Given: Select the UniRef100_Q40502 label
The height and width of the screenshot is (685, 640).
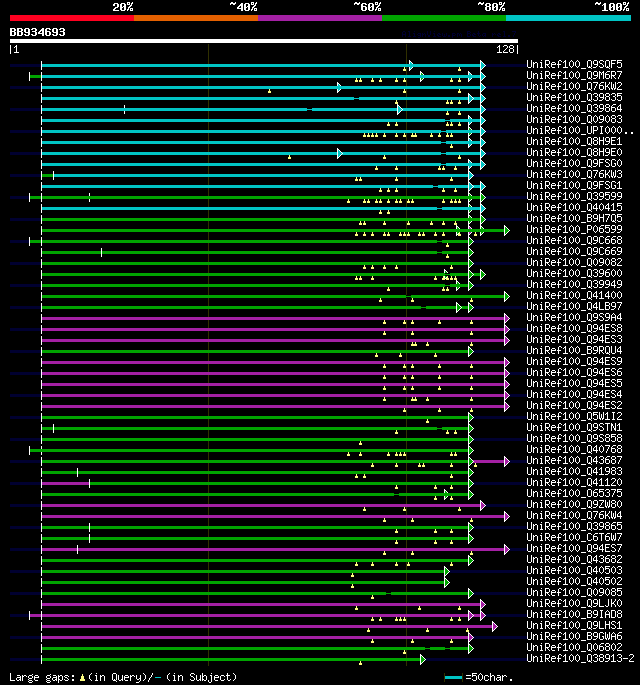Looking at the screenshot, I should (574, 581).
